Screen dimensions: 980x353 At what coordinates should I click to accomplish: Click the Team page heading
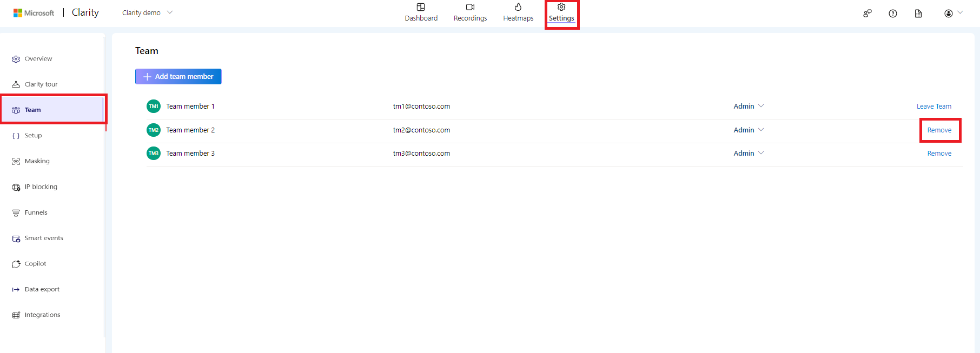147,51
